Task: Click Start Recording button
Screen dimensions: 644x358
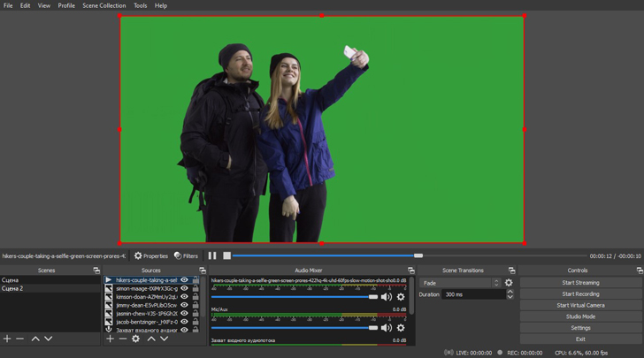Action: [x=580, y=294]
